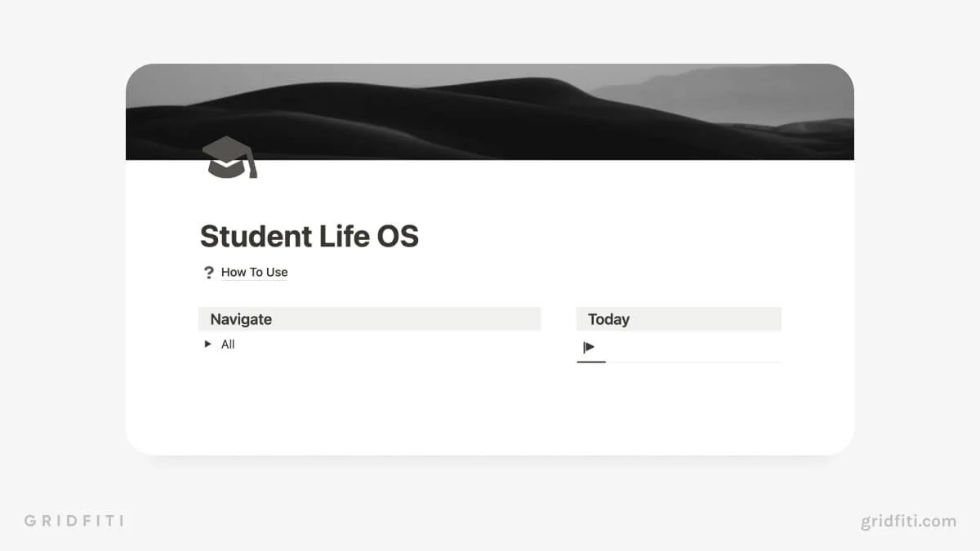Screen dimensions: 980x551
Task: Click the GRIDFITI logo at bottom left
Action: coord(73,521)
